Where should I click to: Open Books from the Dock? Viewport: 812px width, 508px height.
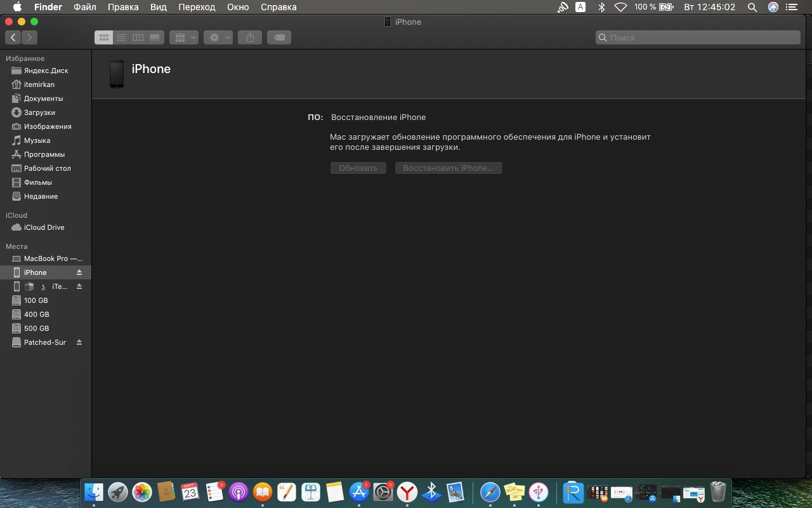pyautogui.click(x=262, y=491)
